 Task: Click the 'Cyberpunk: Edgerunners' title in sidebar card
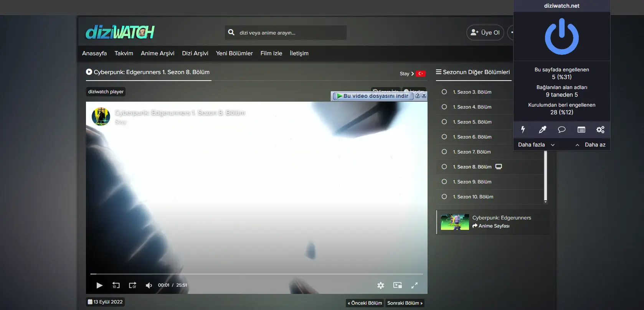502,218
